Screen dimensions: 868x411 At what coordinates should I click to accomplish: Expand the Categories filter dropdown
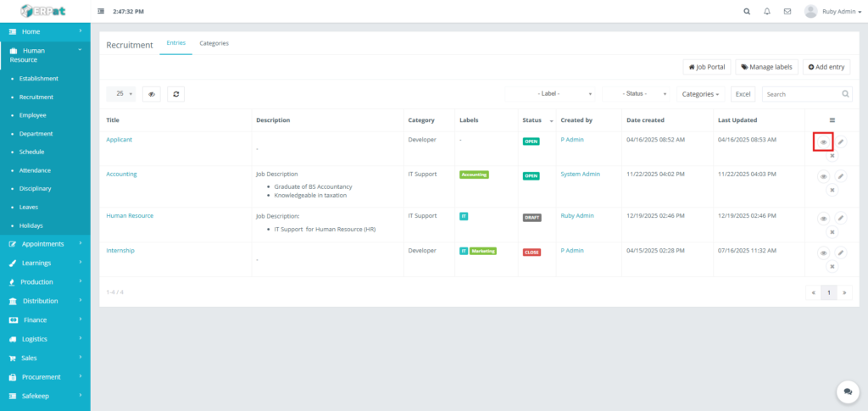pyautogui.click(x=701, y=94)
